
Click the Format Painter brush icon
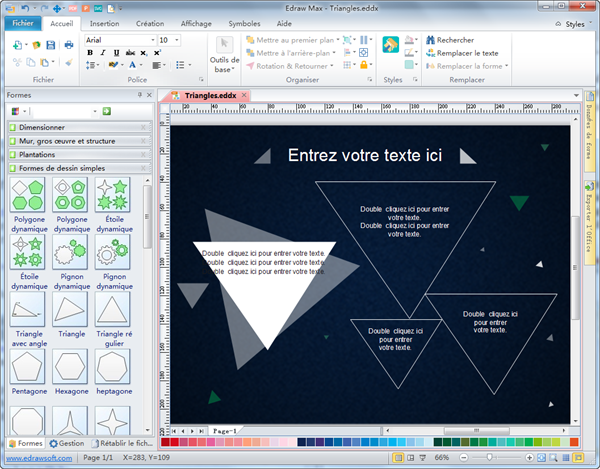pyautogui.click(x=69, y=62)
